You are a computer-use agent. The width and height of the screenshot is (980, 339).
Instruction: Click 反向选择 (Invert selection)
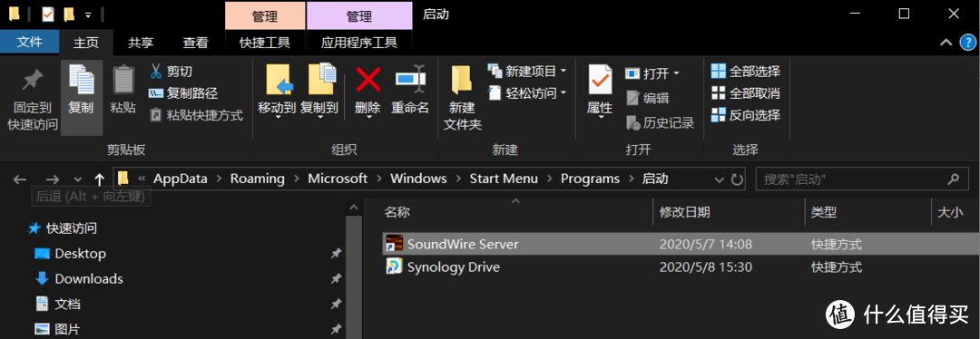tap(746, 115)
